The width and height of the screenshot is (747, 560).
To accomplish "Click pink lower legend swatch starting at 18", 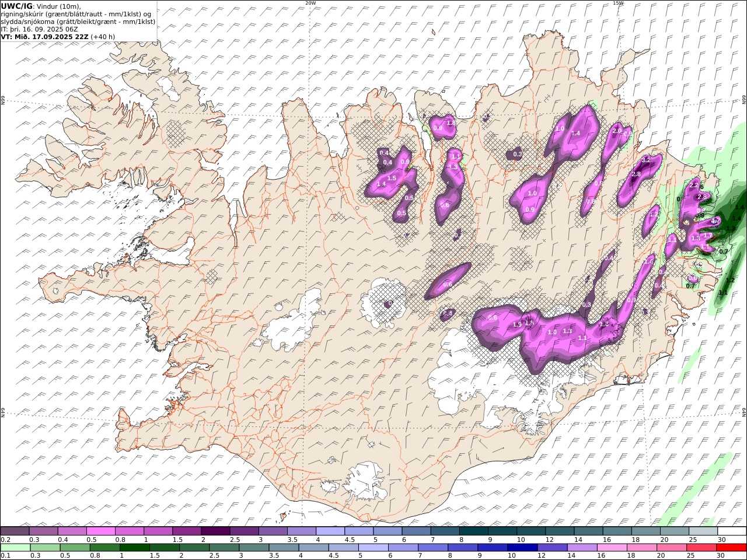I will (x=641, y=548).
